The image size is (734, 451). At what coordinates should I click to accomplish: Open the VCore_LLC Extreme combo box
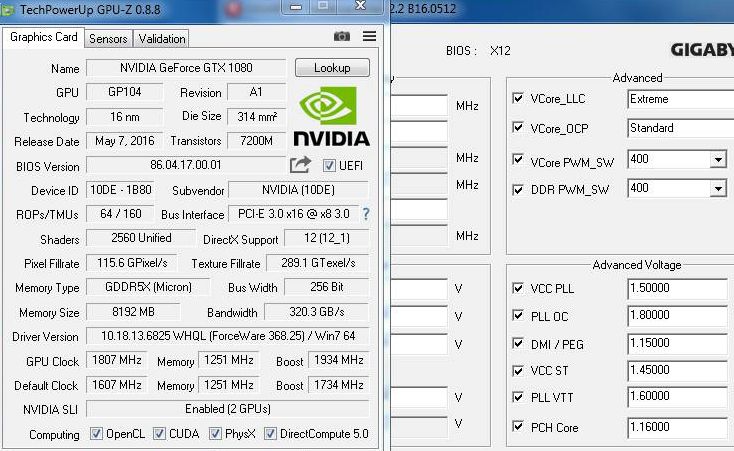tap(681, 99)
